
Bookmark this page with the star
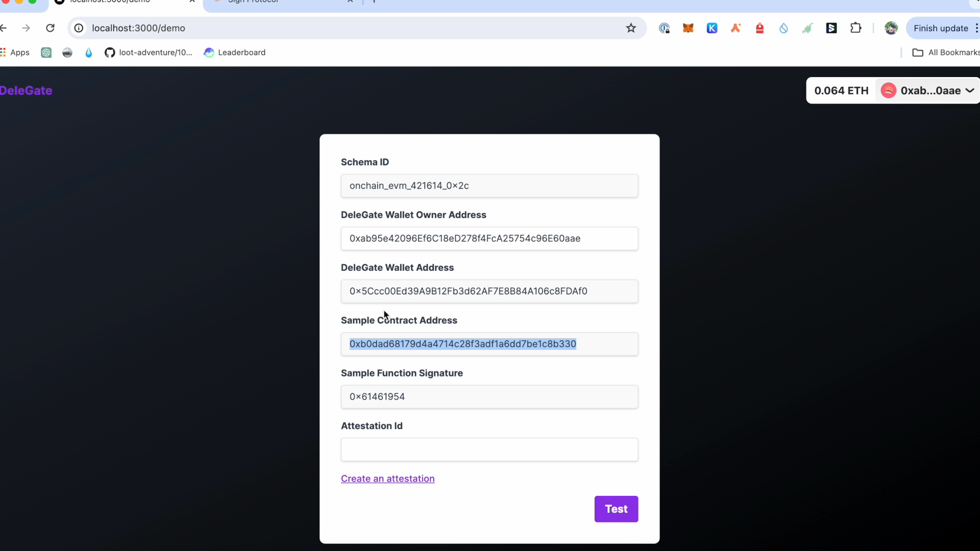[x=631, y=28]
